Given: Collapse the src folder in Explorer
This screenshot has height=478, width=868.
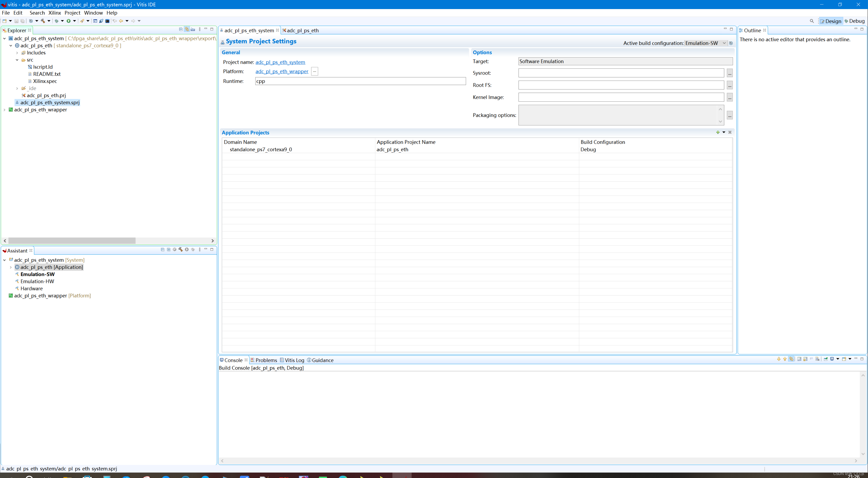Looking at the screenshot, I should [17, 60].
